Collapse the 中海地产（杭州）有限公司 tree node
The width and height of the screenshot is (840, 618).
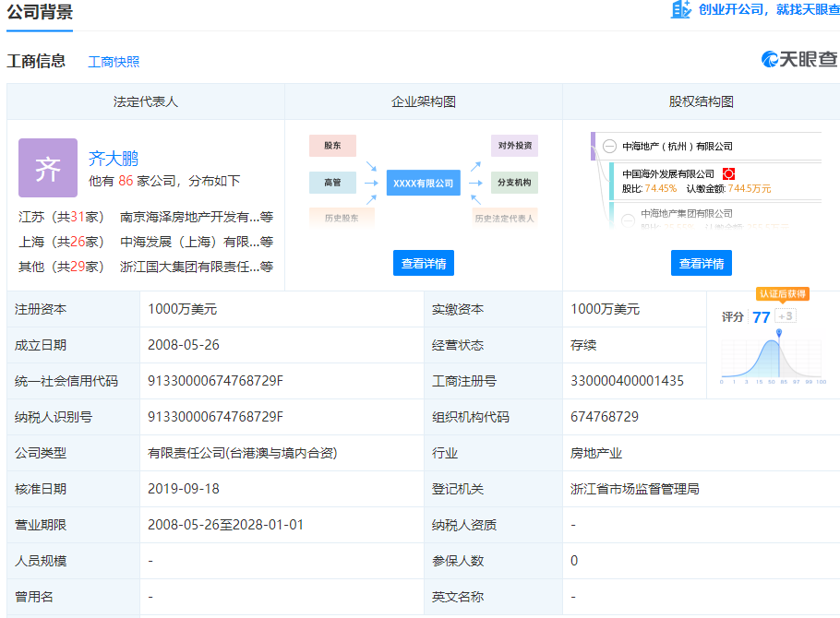609,147
